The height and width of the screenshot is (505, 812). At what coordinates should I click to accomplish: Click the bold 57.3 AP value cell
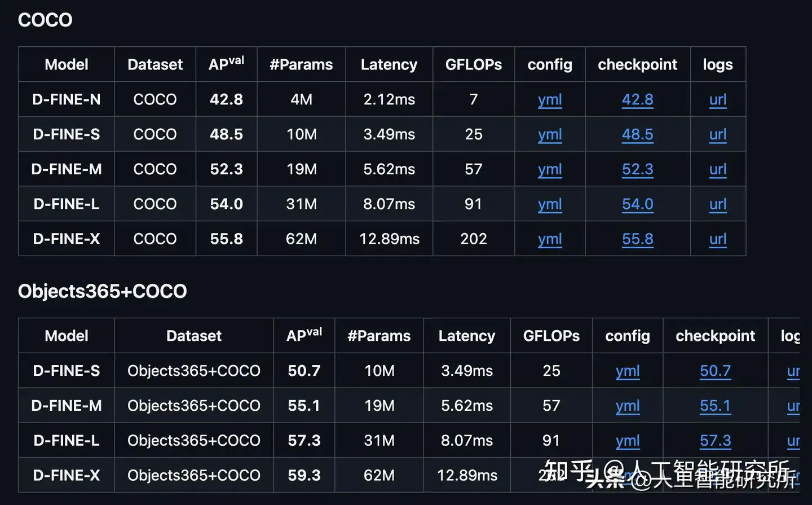pyautogui.click(x=304, y=441)
